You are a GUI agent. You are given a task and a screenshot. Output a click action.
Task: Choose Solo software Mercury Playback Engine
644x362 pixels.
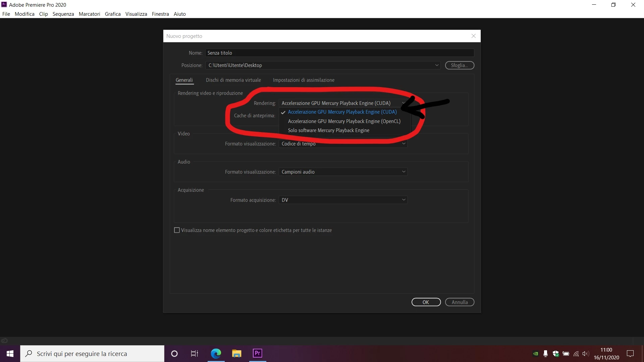(328, 130)
